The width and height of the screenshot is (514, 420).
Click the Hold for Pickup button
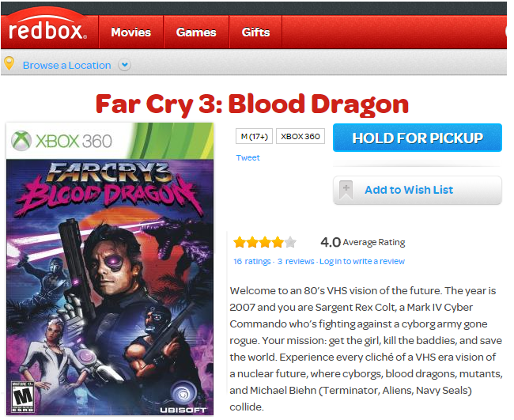[x=418, y=138]
